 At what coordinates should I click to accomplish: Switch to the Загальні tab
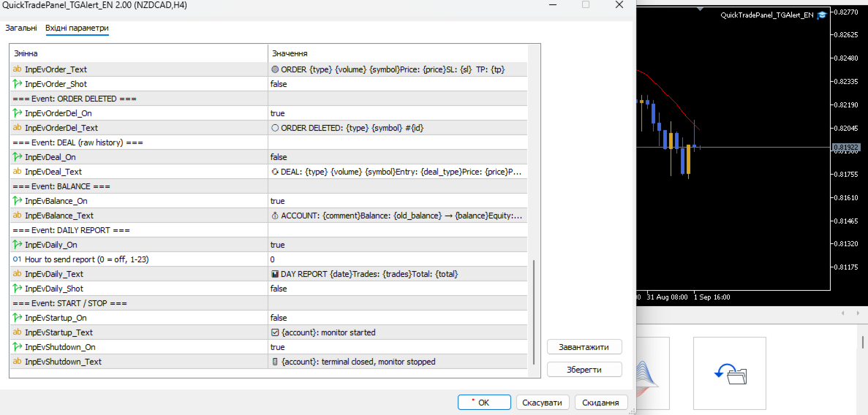pos(22,28)
